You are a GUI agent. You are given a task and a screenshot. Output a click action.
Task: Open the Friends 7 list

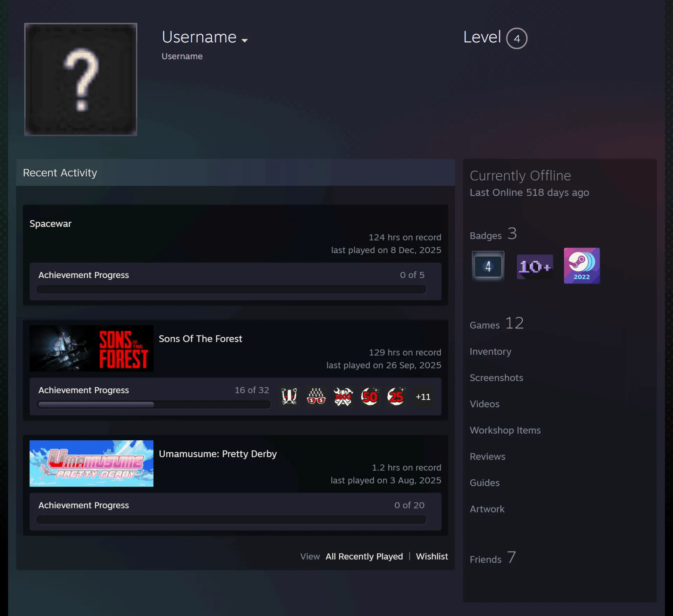[492, 557]
